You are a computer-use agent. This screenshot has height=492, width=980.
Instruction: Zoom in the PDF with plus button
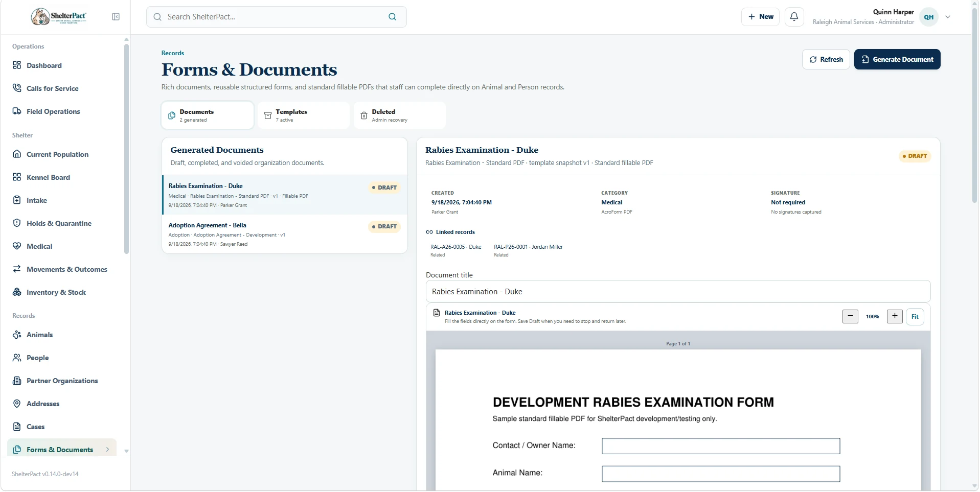(x=895, y=316)
